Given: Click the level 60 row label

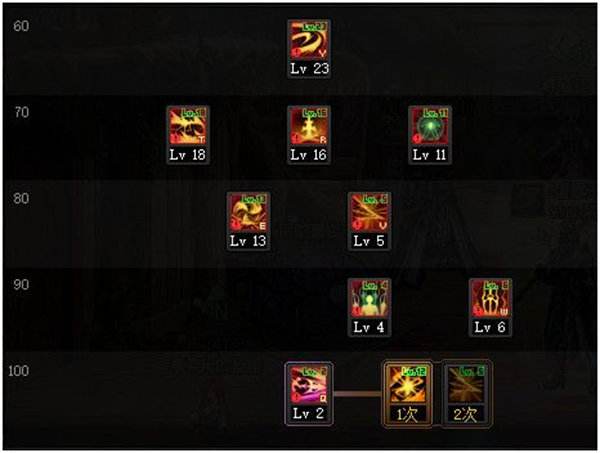Looking at the screenshot, I should click(21, 26).
